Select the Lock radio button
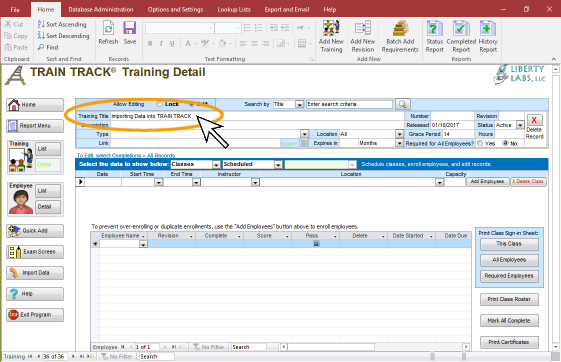This screenshot has height=362, width=561. [160, 104]
